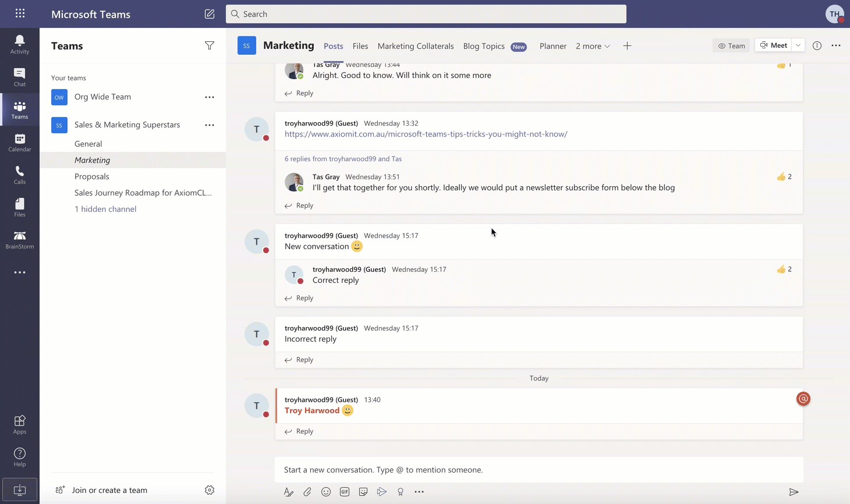Open the TH profile avatar menu
The width and height of the screenshot is (850, 504).
[x=835, y=14]
